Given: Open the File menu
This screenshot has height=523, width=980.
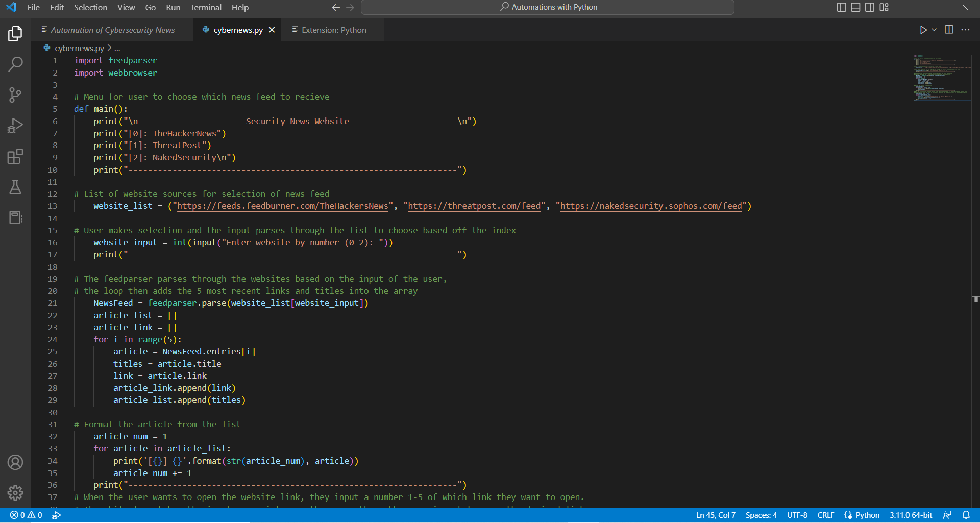Looking at the screenshot, I should tap(34, 7).
